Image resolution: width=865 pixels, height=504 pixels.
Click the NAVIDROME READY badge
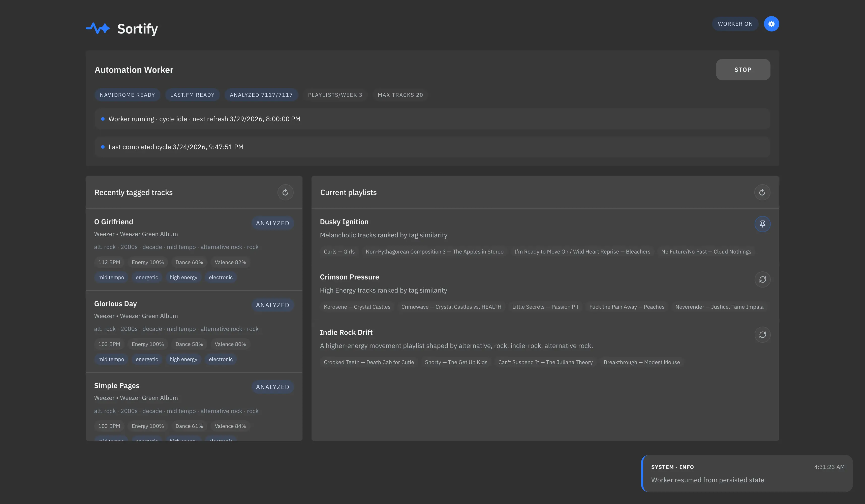pos(127,95)
